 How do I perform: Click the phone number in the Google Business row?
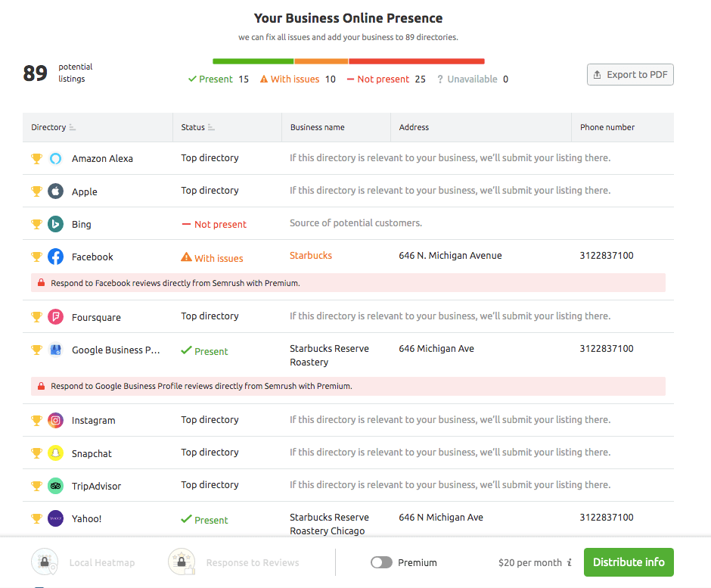[x=607, y=348]
